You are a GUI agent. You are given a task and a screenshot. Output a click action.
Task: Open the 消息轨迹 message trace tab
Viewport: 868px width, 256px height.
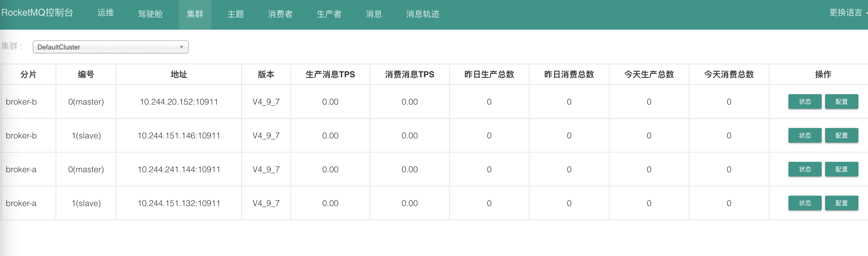(x=423, y=14)
